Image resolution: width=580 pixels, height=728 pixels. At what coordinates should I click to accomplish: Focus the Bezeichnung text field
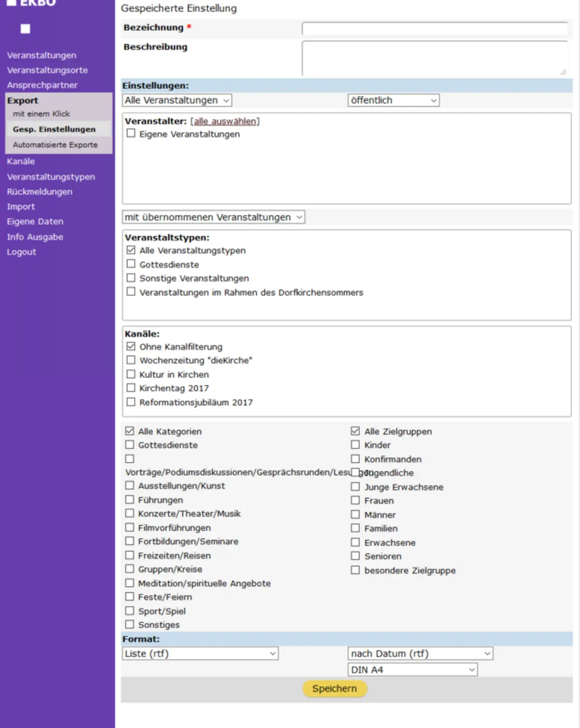point(435,29)
